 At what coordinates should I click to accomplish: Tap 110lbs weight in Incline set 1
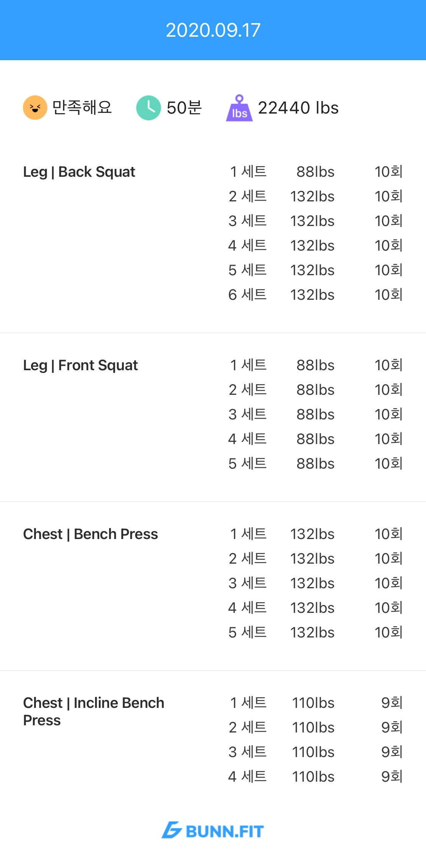(313, 703)
